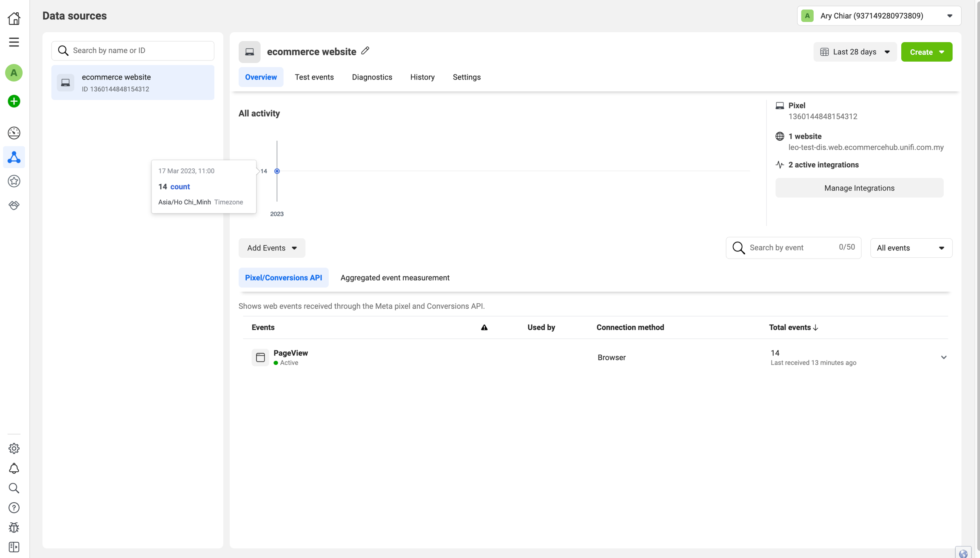
Task: Open the hamburger menu icon
Action: pyautogui.click(x=14, y=42)
